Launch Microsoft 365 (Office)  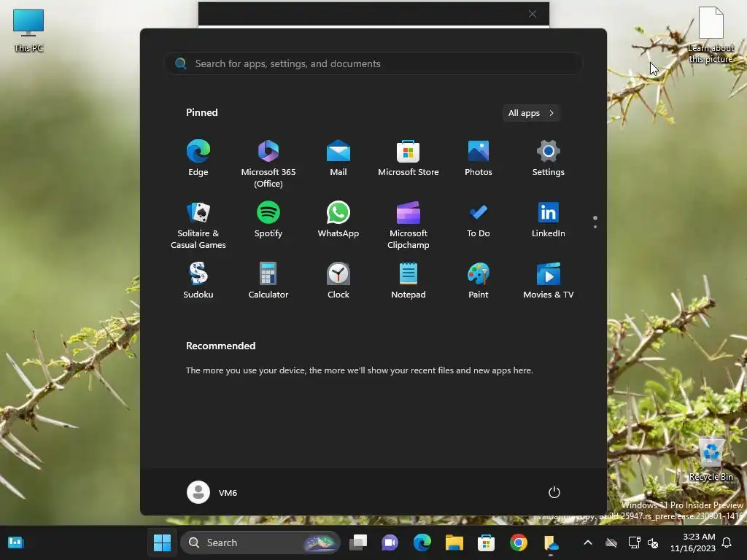coord(268,164)
